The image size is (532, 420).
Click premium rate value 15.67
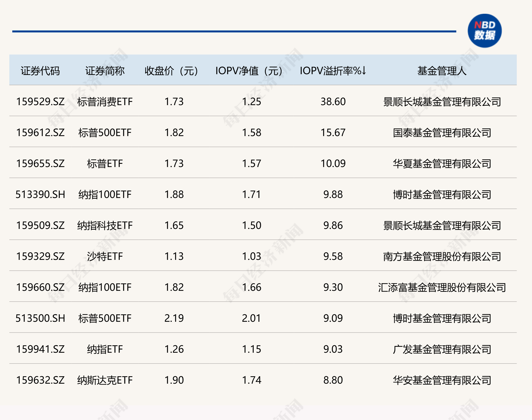pos(333,133)
